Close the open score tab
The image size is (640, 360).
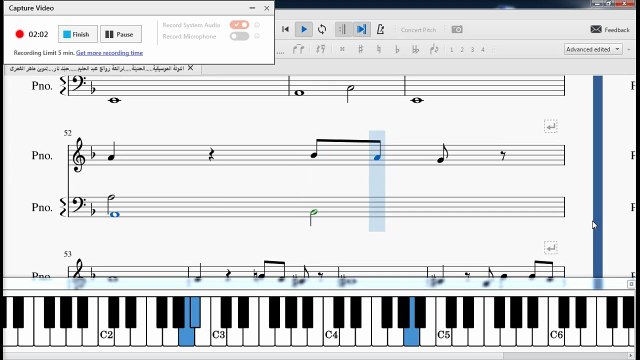[190, 68]
